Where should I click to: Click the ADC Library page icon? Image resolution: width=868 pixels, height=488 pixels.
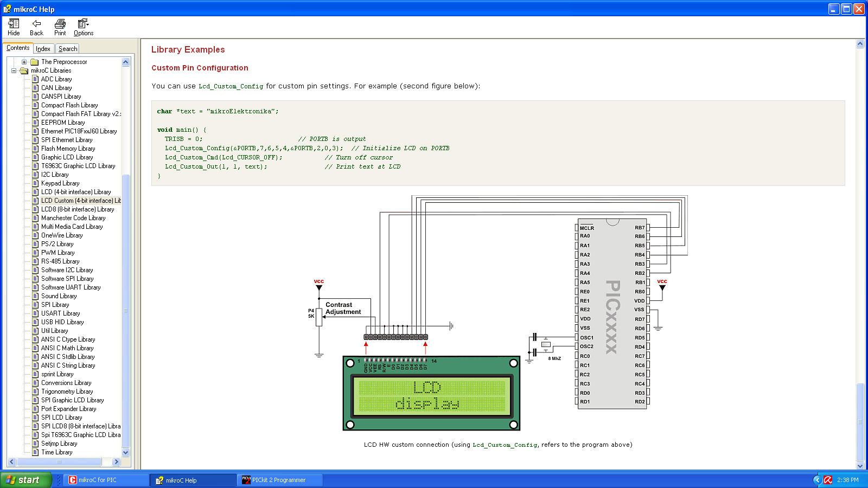coord(35,79)
